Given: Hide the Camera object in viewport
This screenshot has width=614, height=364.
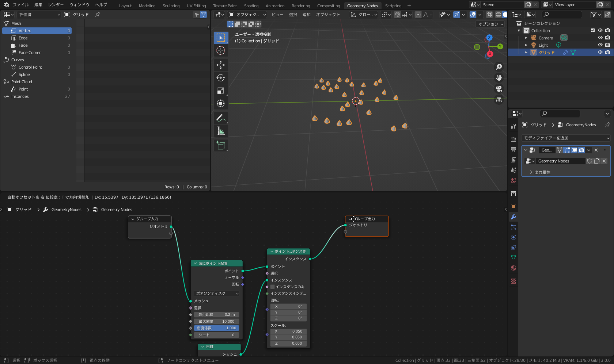Looking at the screenshot, I should pyautogui.click(x=600, y=38).
